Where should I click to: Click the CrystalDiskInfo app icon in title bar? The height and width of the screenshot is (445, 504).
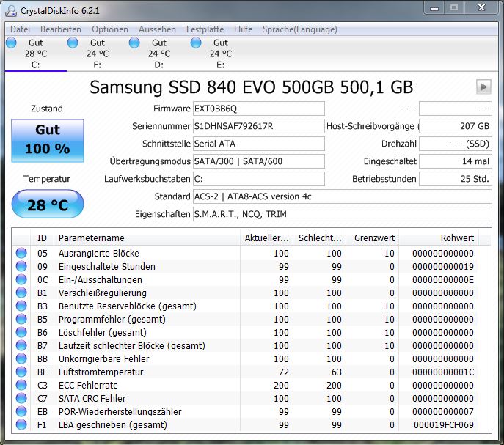pos(11,11)
